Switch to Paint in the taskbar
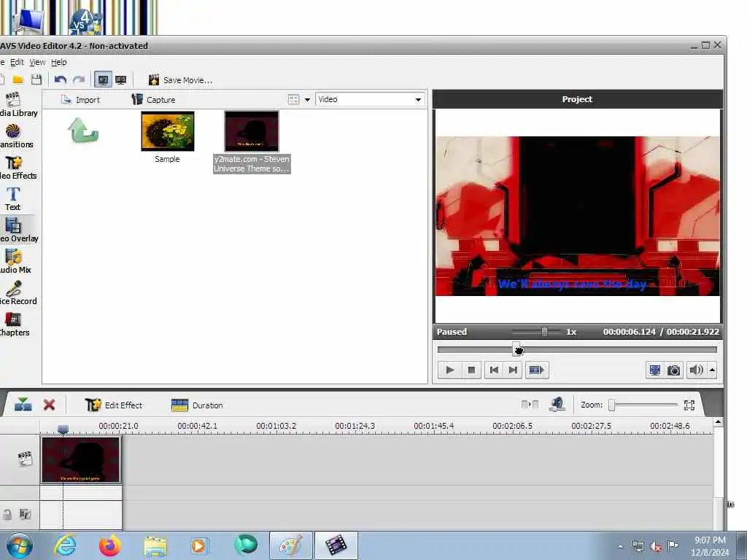The image size is (747, 560). (290, 545)
